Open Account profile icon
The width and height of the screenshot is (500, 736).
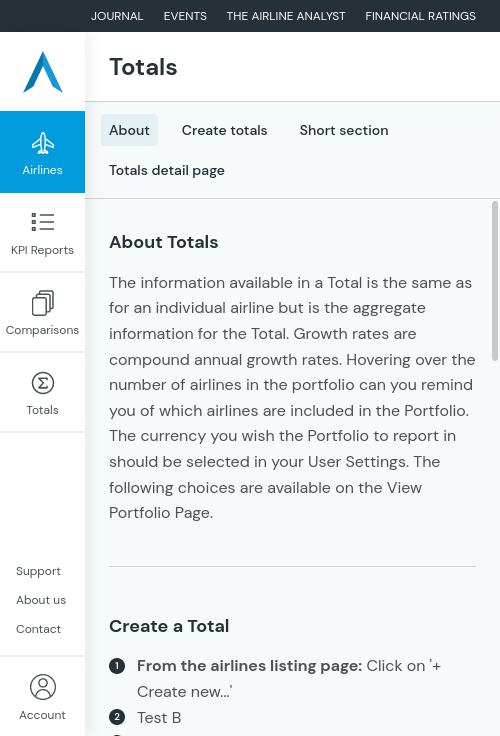(x=43, y=687)
